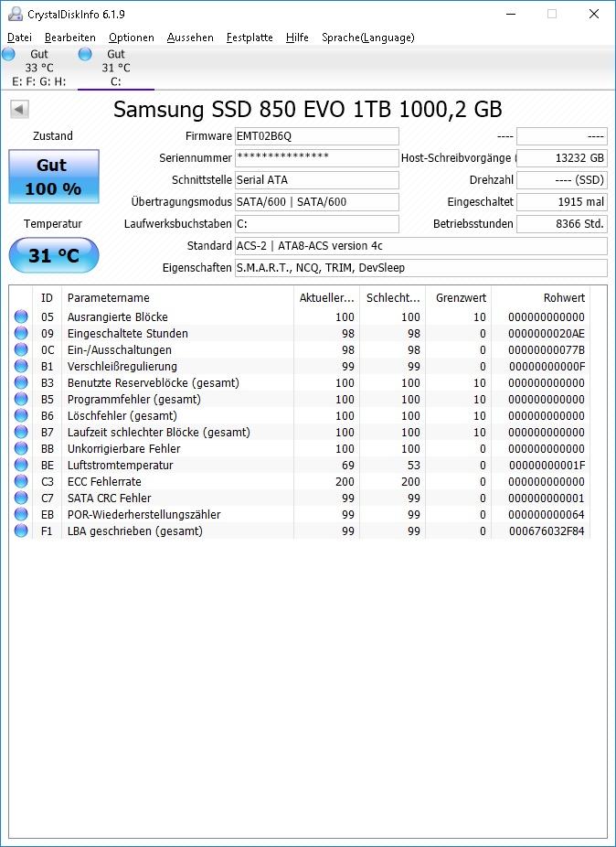Click status orb beside Ein-/Ausschaltungen
The height and width of the screenshot is (847, 616).
point(21,350)
